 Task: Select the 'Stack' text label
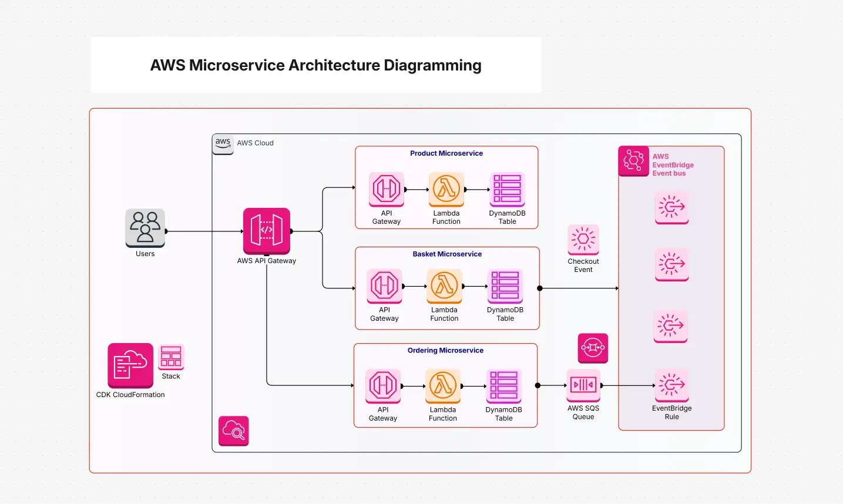pyautogui.click(x=171, y=377)
